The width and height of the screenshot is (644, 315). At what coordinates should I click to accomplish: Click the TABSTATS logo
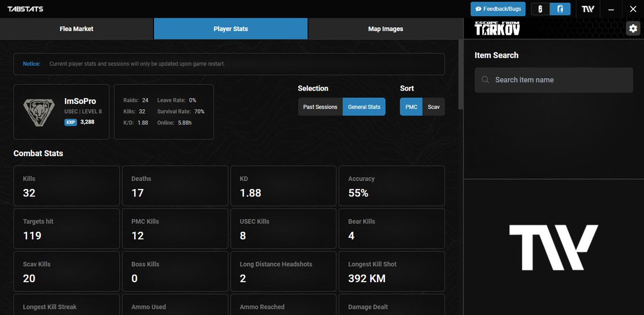tap(25, 9)
